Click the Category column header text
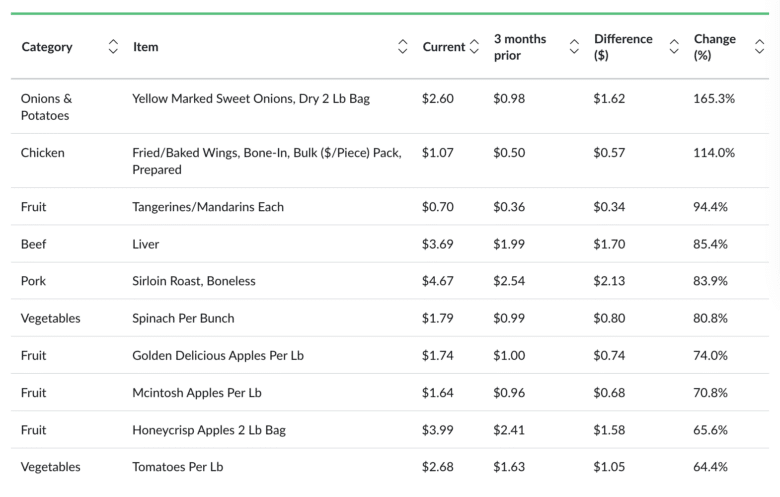 pos(47,47)
